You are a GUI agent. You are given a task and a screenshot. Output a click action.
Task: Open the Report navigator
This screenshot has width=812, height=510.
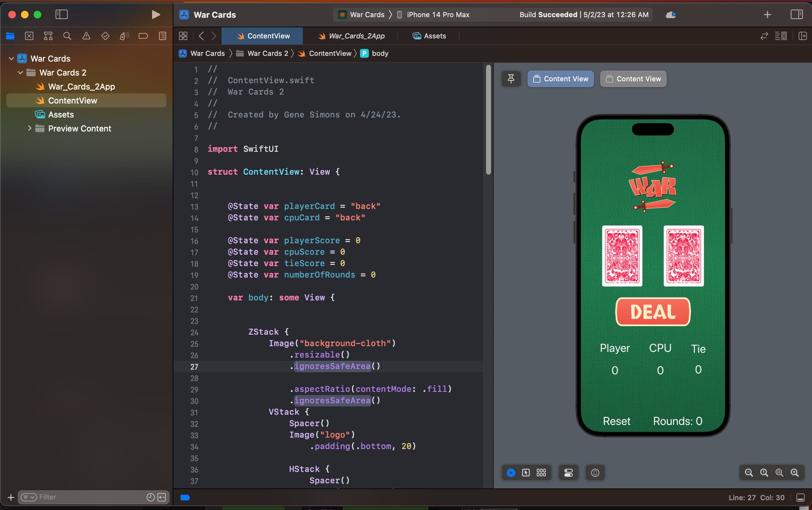tap(162, 36)
